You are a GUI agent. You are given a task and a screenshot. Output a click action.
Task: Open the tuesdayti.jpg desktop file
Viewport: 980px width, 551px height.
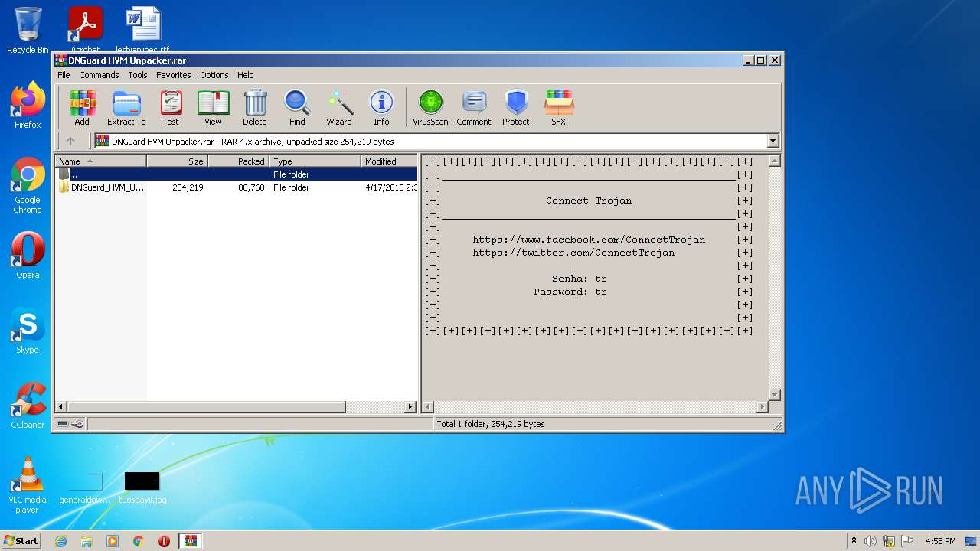142,487
